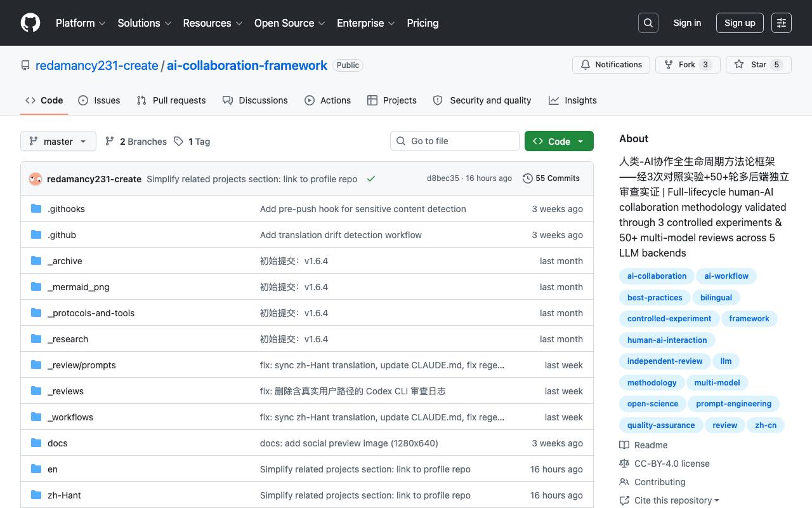
Task: Click the Notifications bell button
Action: click(x=612, y=65)
